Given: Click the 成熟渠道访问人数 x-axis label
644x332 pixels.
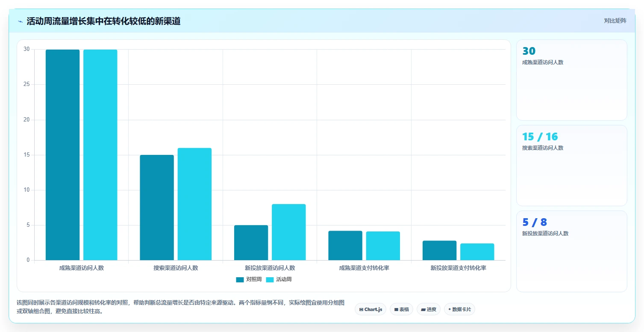Looking at the screenshot, I should point(82,268).
